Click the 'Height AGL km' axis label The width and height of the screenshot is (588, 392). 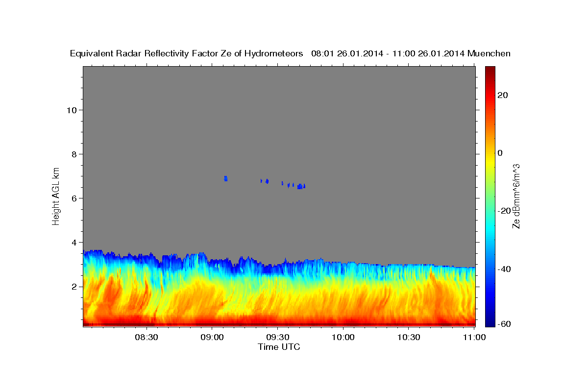tap(56, 196)
